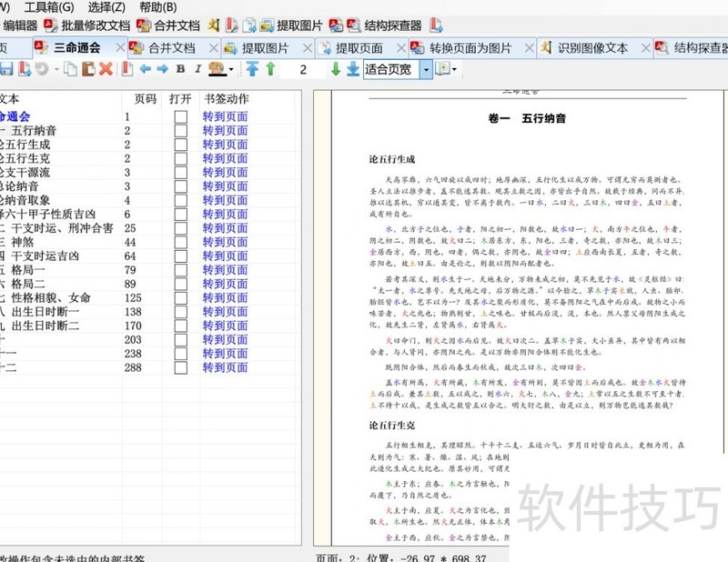
Task: Click 转到页面 link for 五 格局一
Action: 223,268
